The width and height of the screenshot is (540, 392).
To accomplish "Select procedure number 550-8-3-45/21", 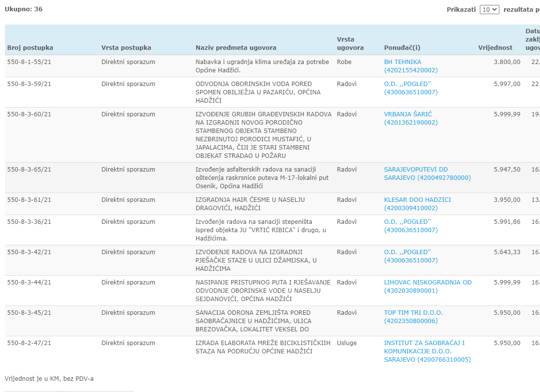I will coord(29,312).
